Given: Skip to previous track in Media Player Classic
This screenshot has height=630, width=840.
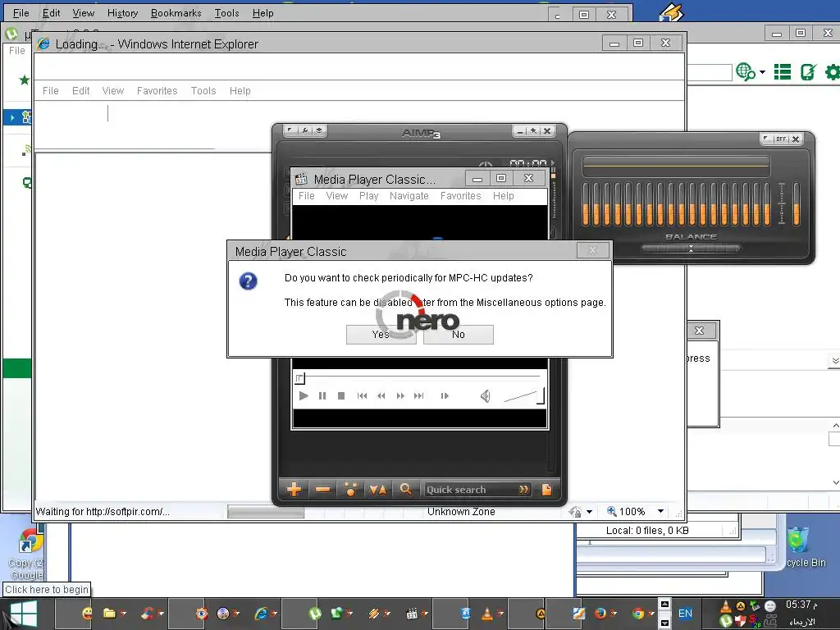Looking at the screenshot, I should 362,396.
